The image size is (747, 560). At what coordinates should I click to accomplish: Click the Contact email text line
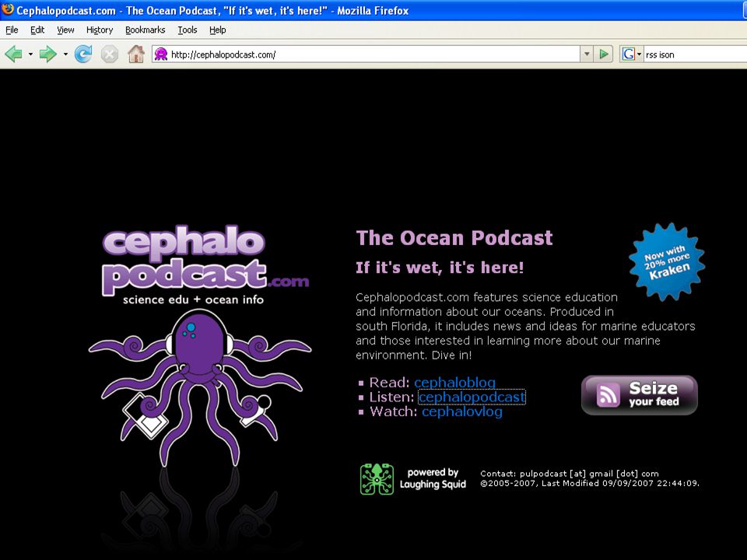[x=570, y=474]
